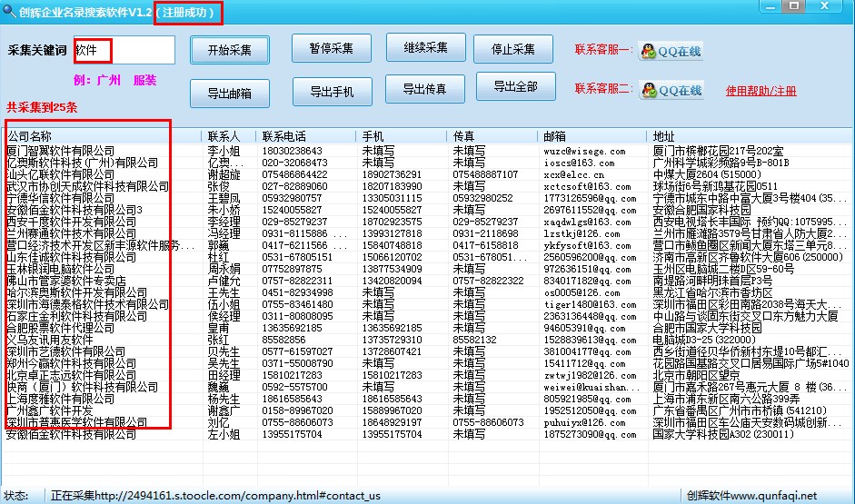Select row 北京卓正志远软件有限公司
855x504 pixels.
tap(428, 375)
